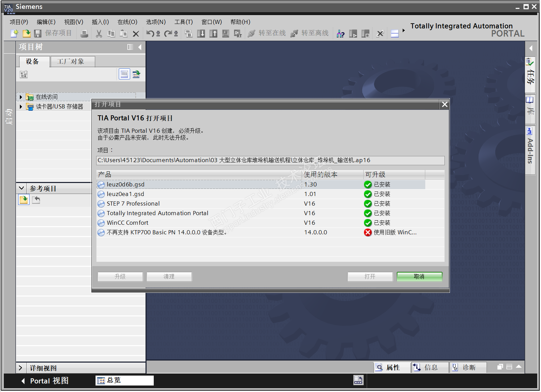
Task: Click the 打开 button in dialog
Action: click(370, 277)
